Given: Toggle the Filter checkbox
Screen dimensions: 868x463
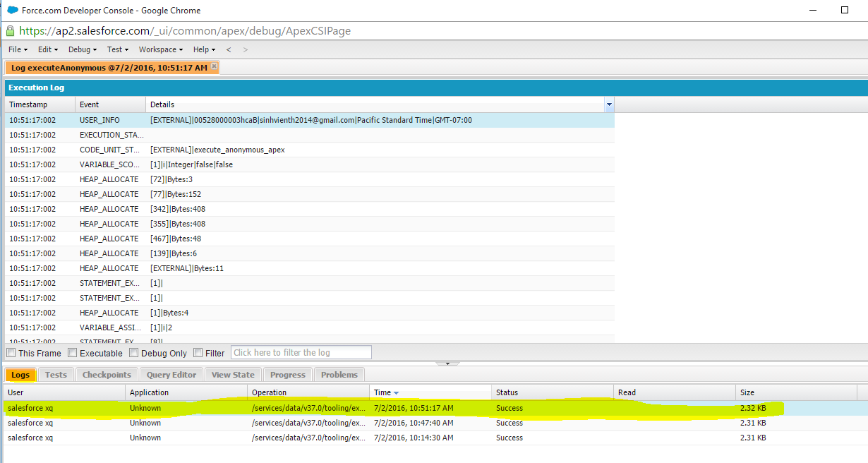Looking at the screenshot, I should coord(198,353).
